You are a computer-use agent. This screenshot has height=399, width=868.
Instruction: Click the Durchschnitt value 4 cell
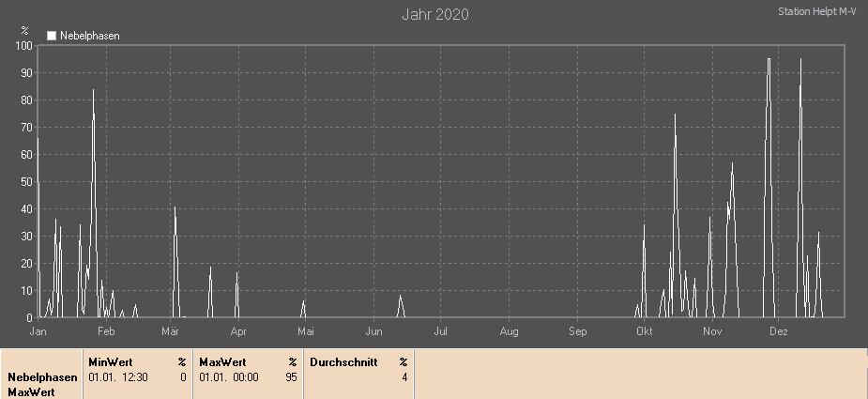(x=404, y=376)
